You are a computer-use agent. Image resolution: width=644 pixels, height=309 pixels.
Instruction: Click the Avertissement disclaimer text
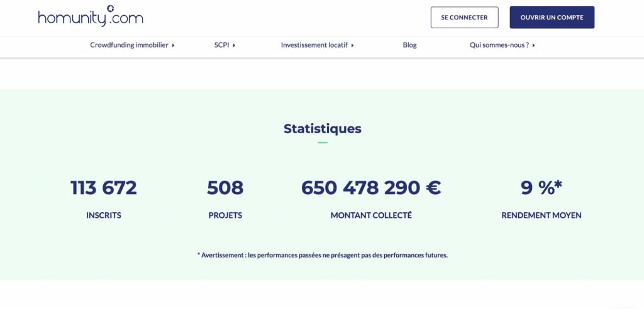click(322, 256)
